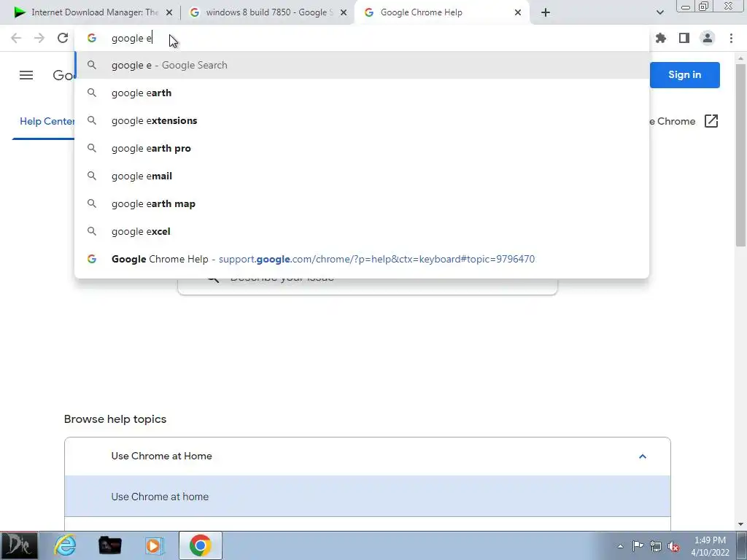The image size is (747, 560).
Task: Close the Google Chrome Help tab
Action: 518,13
